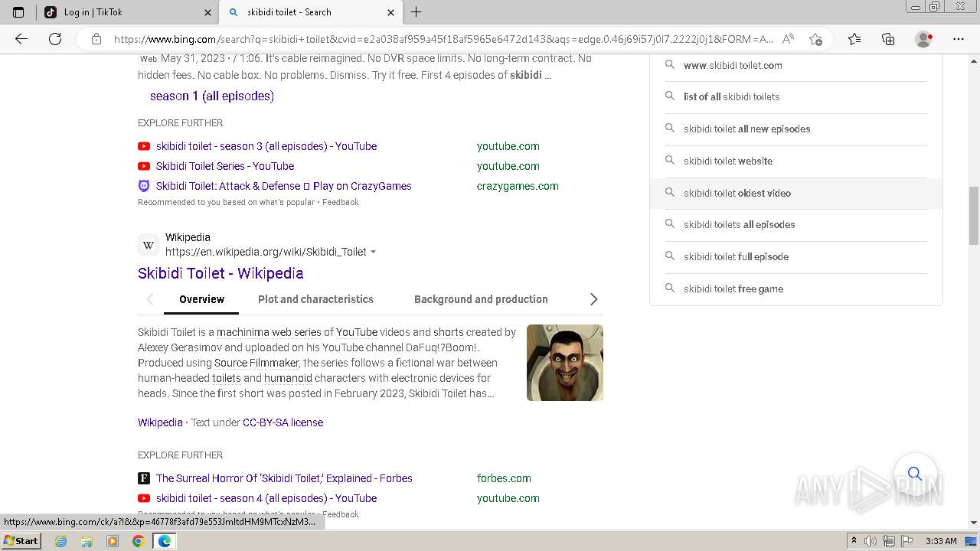Open season 1 (all episodes) link
This screenshot has width=980, height=551.
coord(212,96)
